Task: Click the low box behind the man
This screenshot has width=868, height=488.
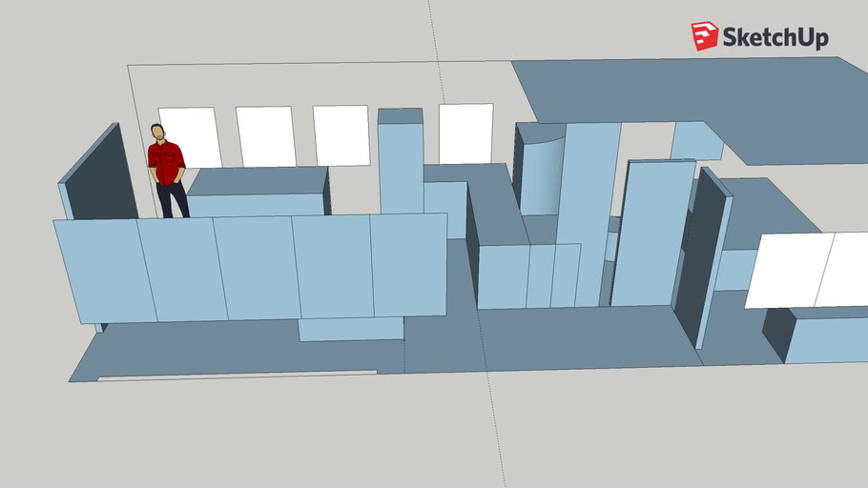Action: [256, 193]
